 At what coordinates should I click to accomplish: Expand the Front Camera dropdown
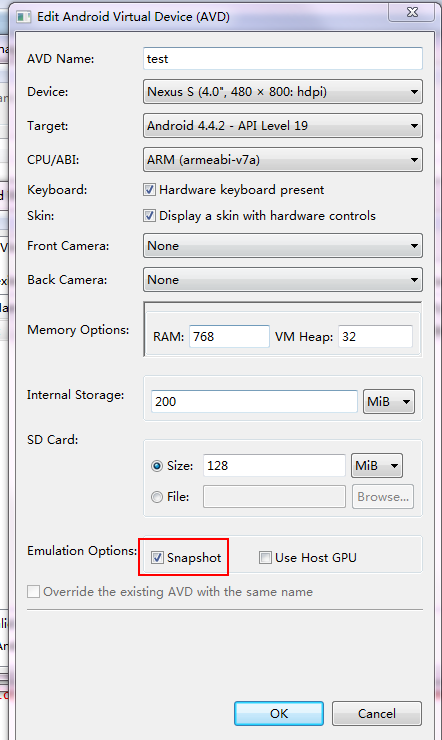pyautogui.click(x=283, y=245)
